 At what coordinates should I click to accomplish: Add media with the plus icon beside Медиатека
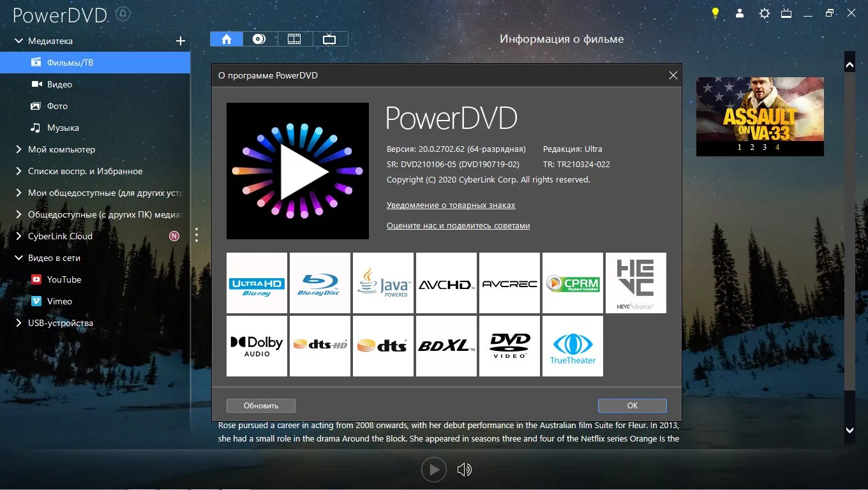click(181, 41)
